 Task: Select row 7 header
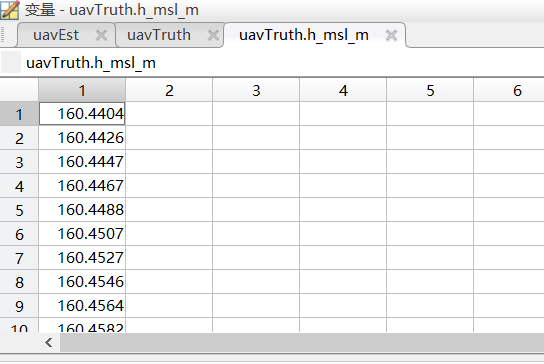coord(19,258)
